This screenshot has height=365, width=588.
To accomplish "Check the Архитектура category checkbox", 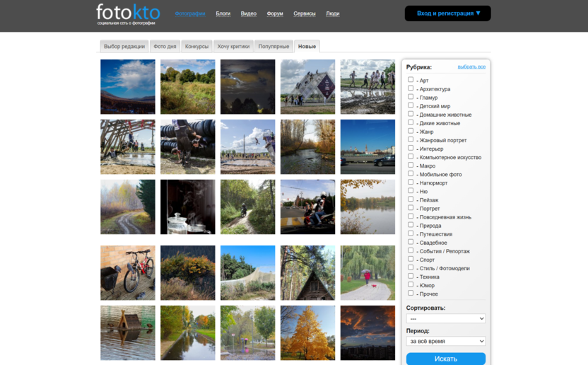I will click(411, 88).
